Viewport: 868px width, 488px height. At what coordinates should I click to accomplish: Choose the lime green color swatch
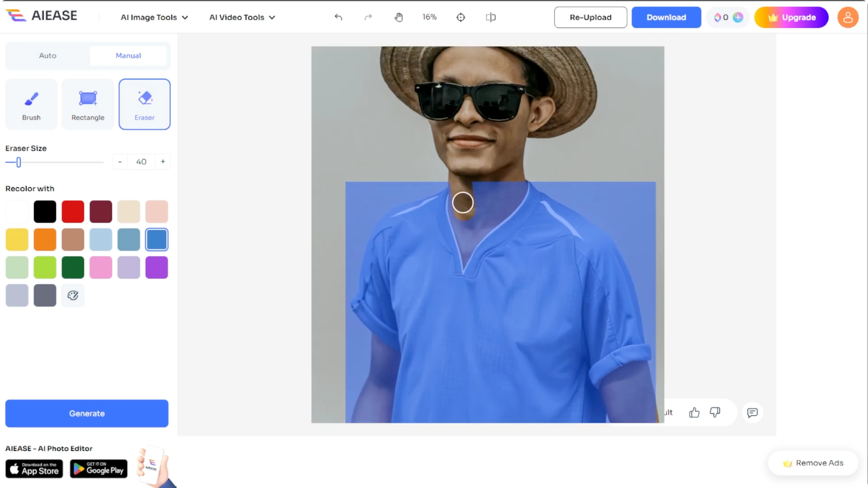[x=45, y=267]
